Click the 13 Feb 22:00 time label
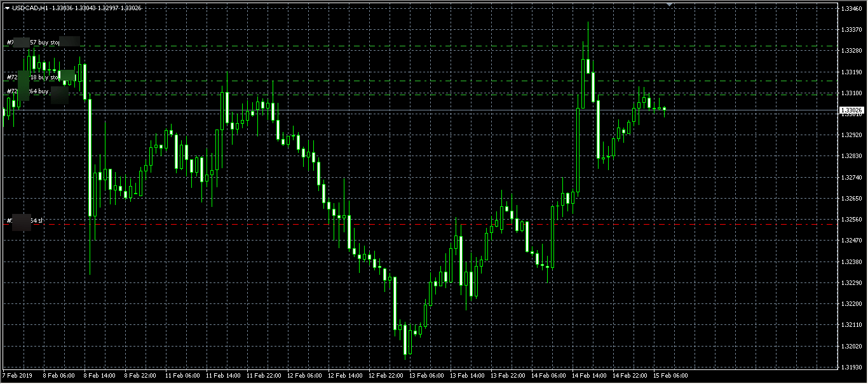 click(x=508, y=376)
